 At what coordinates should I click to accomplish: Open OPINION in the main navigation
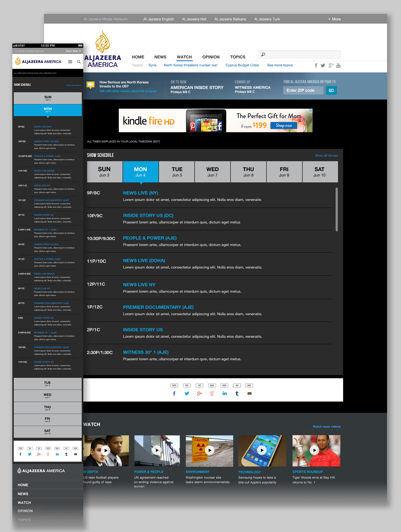click(x=211, y=57)
